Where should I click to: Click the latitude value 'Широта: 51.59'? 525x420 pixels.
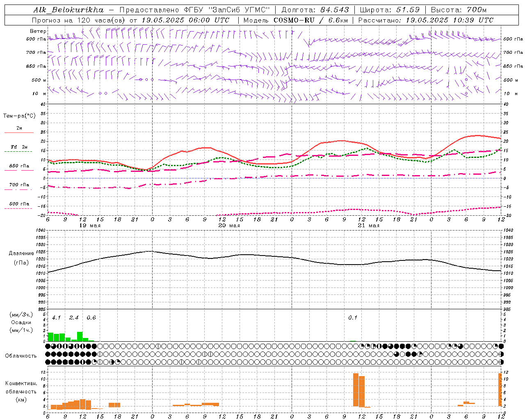click(390, 10)
